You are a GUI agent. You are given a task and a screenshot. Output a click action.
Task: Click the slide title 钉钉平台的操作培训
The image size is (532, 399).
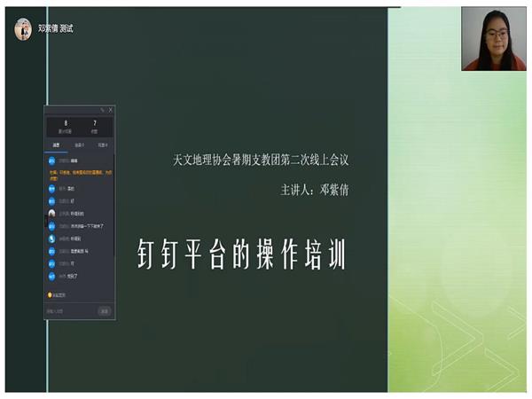[x=241, y=254]
